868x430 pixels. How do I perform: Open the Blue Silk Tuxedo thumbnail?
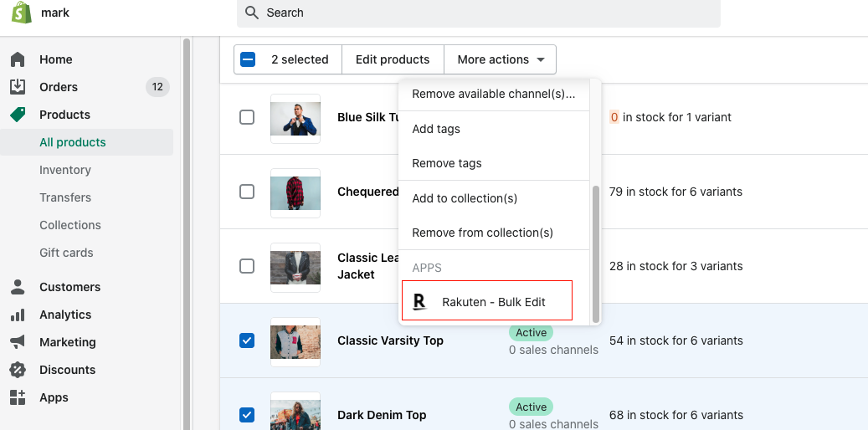click(x=295, y=119)
